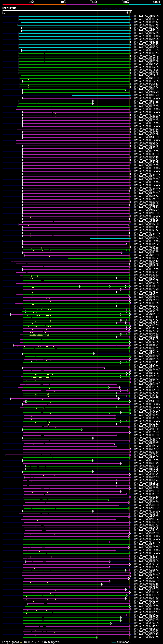Select hit UniRef100_B3TLU5

pos(146,50)
